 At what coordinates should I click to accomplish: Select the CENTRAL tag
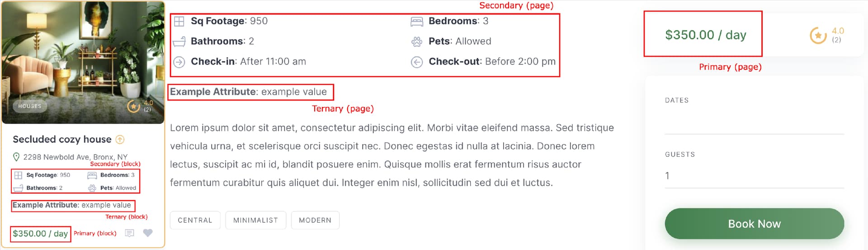(x=195, y=220)
